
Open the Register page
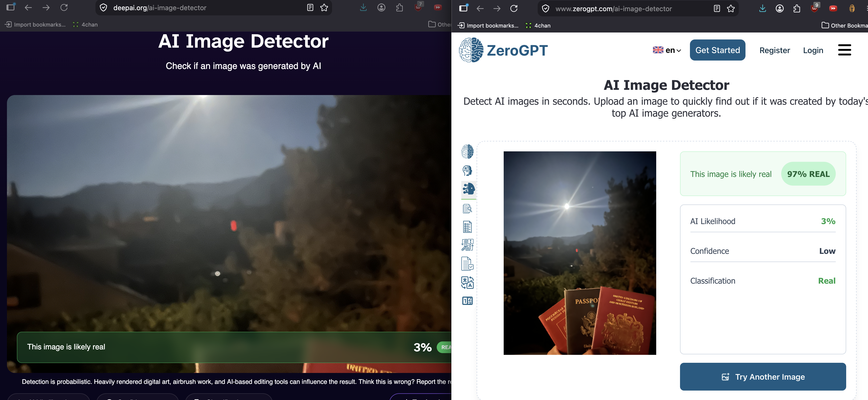[x=775, y=50]
